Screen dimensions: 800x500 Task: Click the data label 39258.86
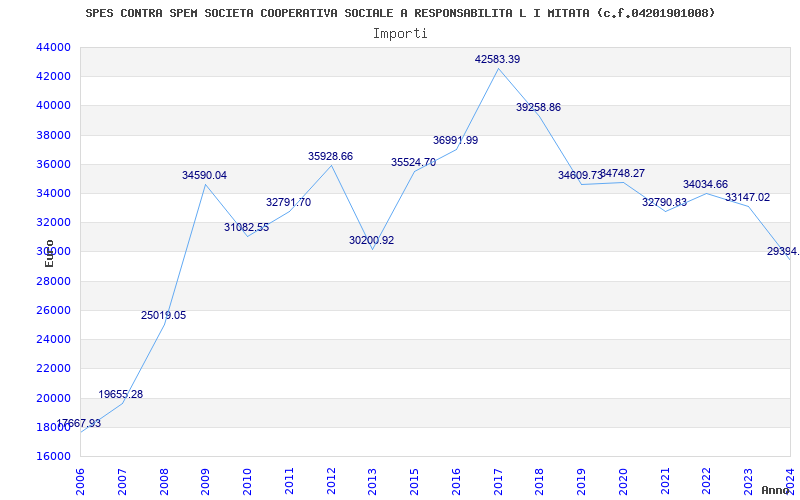point(538,108)
